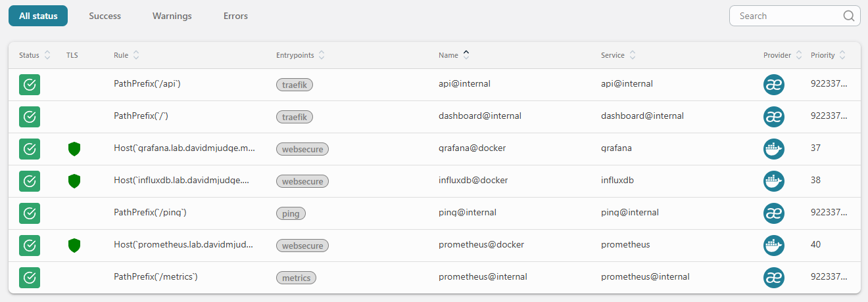Select the All status filter tab
This screenshot has height=302, width=868.
38,16
